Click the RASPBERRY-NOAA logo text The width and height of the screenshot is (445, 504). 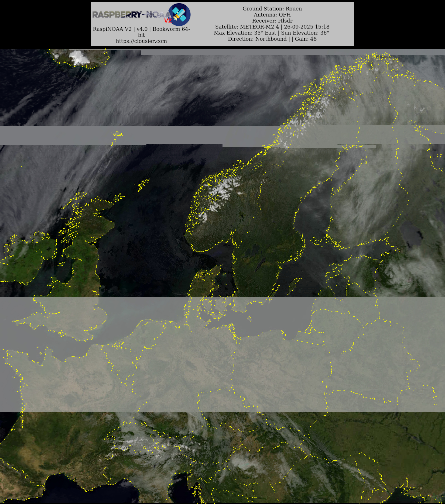(131, 15)
